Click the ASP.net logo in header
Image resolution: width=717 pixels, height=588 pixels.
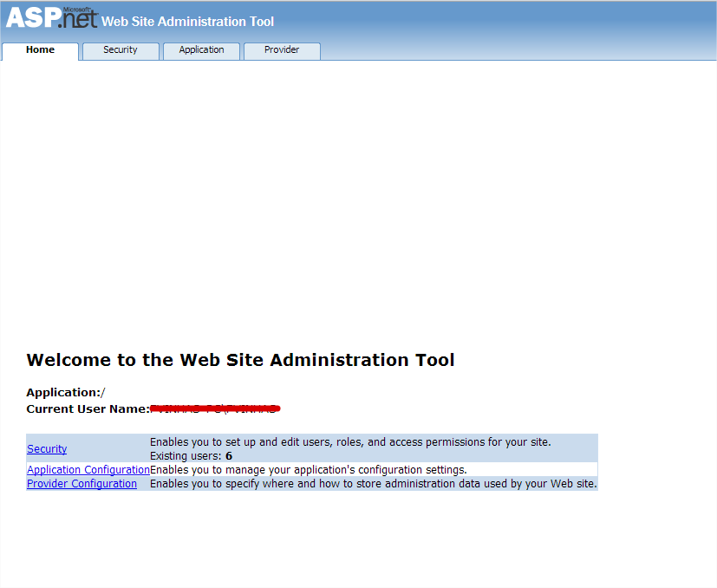(x=50, y=19)
